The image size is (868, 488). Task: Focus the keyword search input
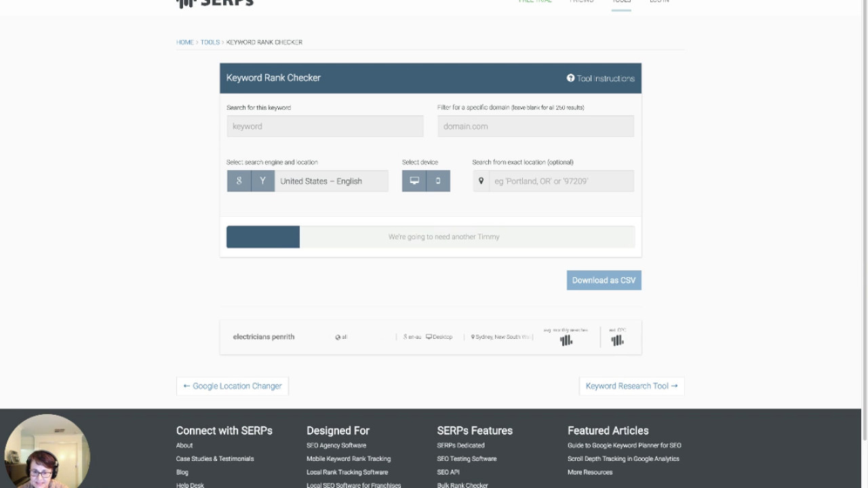tap(325, 126)
